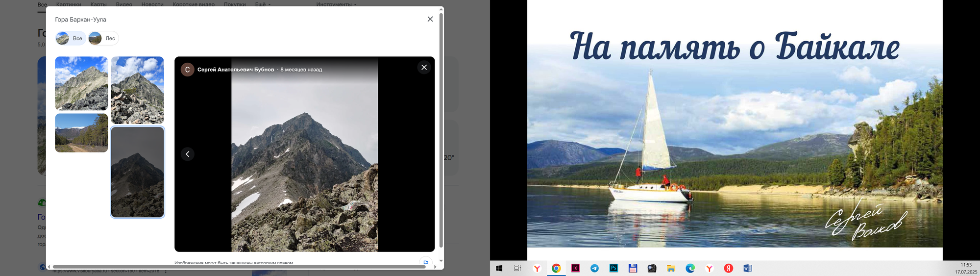This screenshot has height=276, width=980.
Task: Switch to Покупки search tab
Action: (235, 4)
